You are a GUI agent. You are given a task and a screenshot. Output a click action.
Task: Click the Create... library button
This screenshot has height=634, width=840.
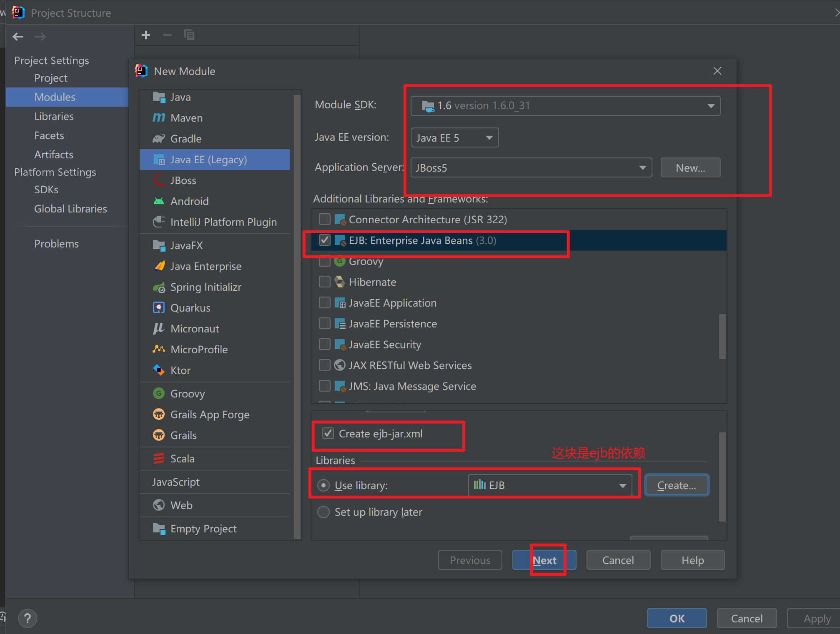677,485
